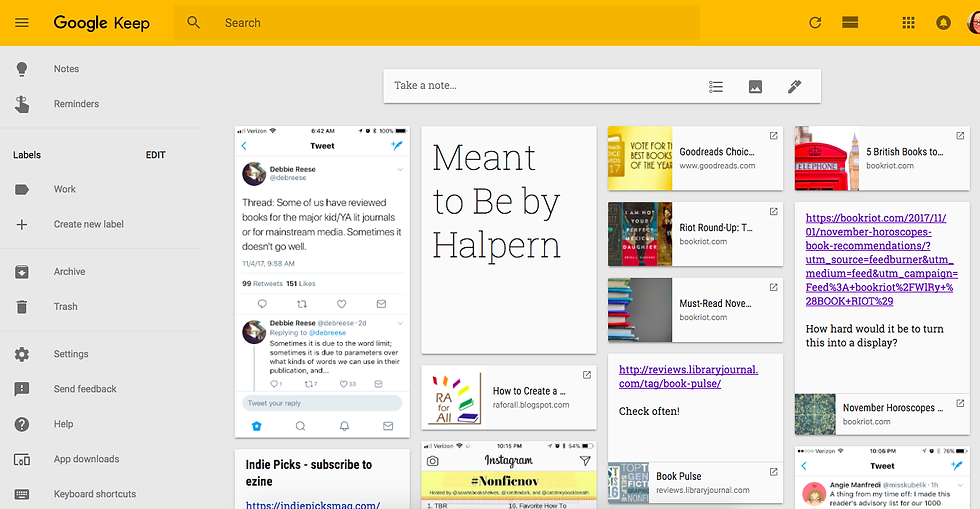This screenshot has width=980, height=509.
Task: Follow the bookriot.com november-horoscopes URL link
Action: tap(881, 260)
